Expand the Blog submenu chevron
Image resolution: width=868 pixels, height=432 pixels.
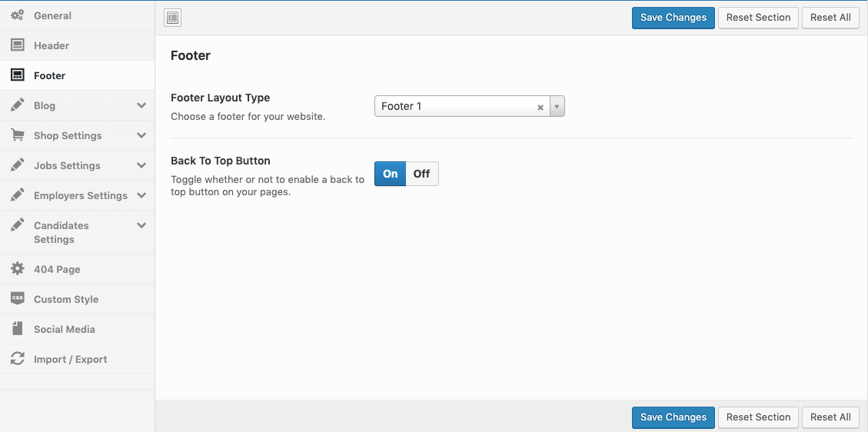click(x=141, y=105)
